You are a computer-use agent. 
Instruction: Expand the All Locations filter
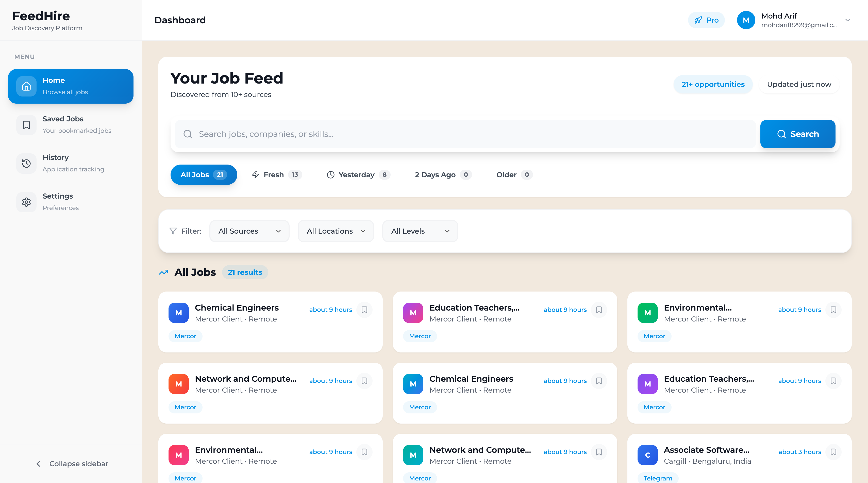pyautogui.click(x=336, y=231)
